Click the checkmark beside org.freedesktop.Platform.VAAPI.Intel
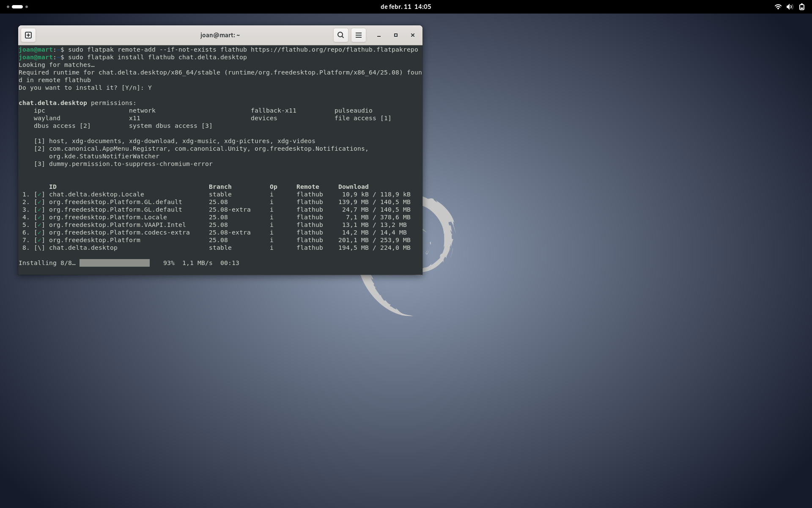This screenshot has height=508, width=812. pos(40,225)
